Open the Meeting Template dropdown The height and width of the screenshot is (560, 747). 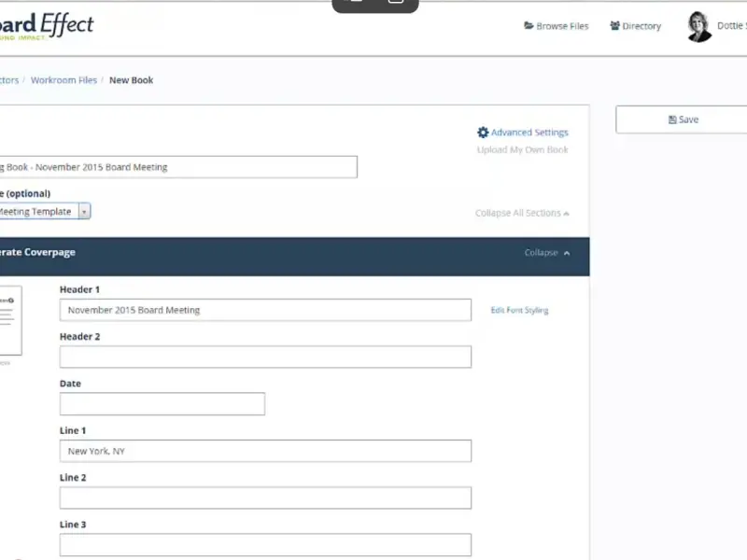point(84,212)
